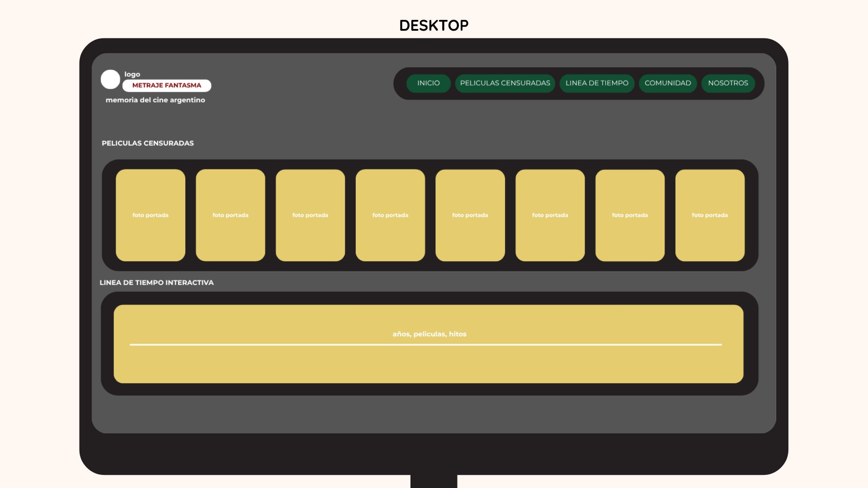Click the METRAJE FANTASMA title badge
This screenshot has width=868, height=488.
(x=166, y=85)
